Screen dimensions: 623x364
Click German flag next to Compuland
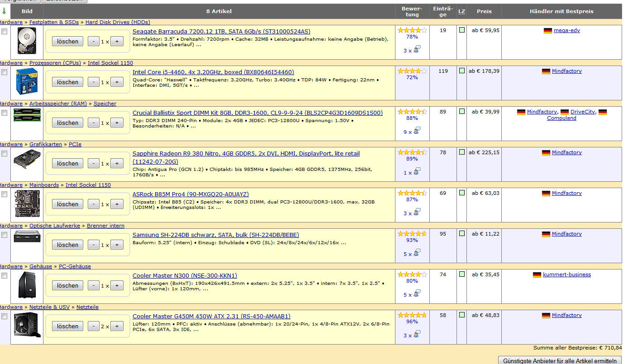(602, 112)
